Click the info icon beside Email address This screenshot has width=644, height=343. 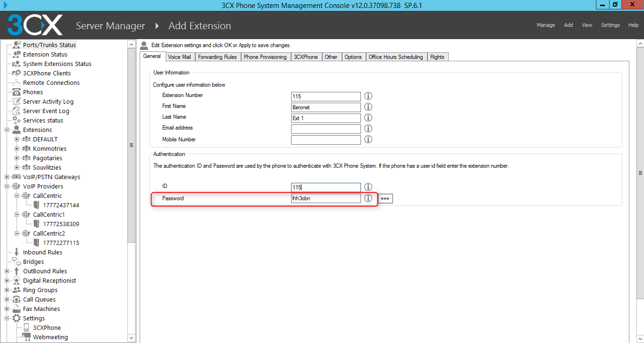(368, 129)
